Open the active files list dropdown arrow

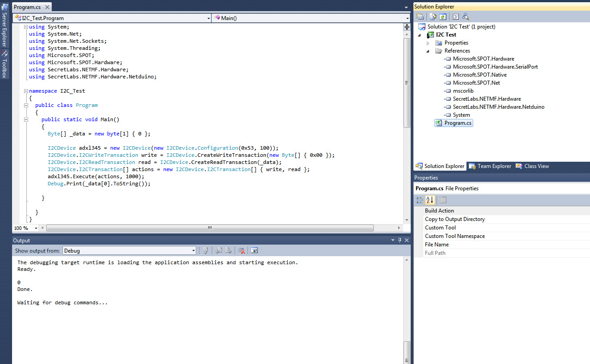pos(406,8)
